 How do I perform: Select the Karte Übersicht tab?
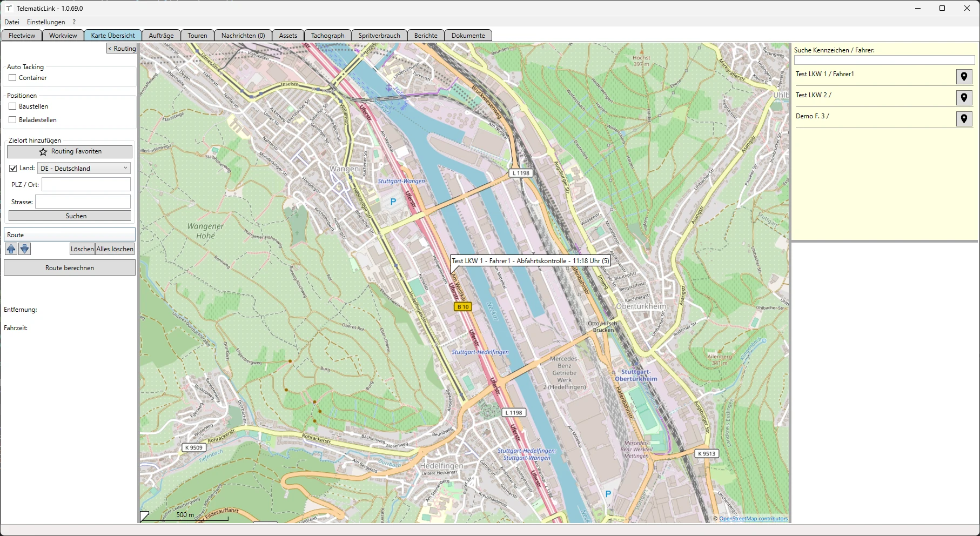[113, 36]
